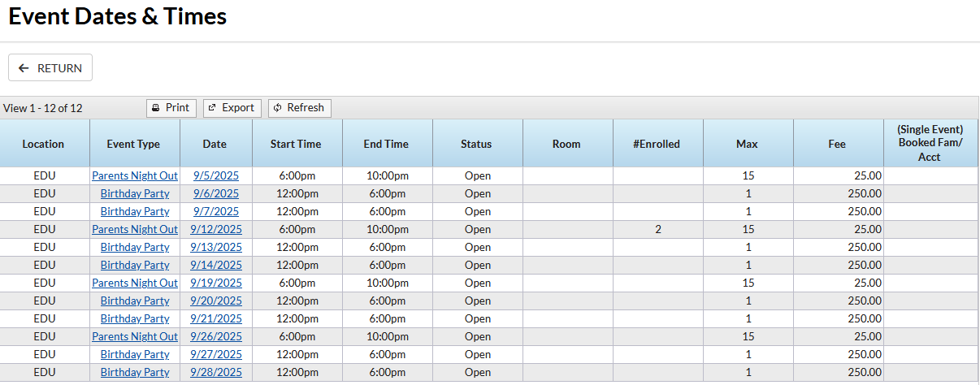Open Birthday Party link for 9/20/2025
This screenshot has width=980, height=385.
[135, 301]
